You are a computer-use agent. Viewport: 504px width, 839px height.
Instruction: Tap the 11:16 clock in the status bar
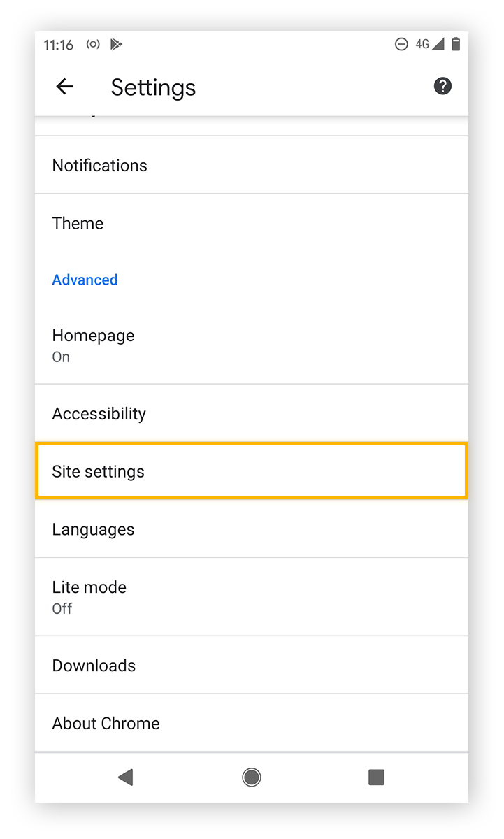click(58, 44)
